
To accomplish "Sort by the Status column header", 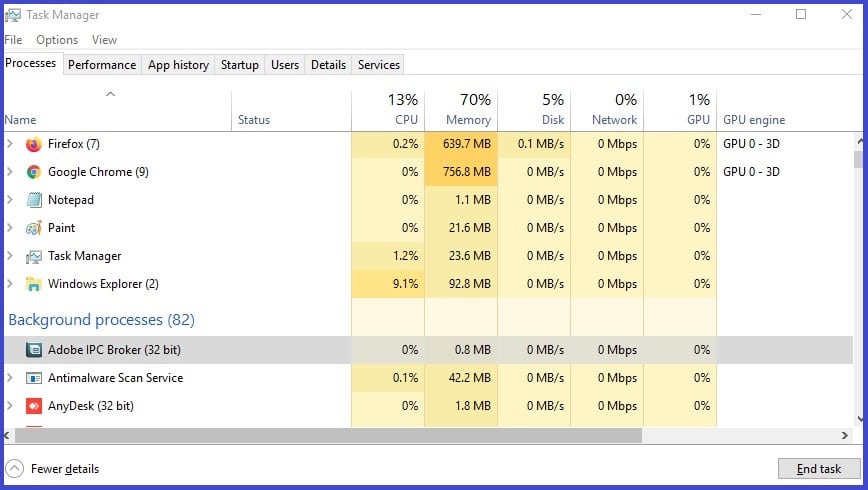I will [x=291, y=111].
